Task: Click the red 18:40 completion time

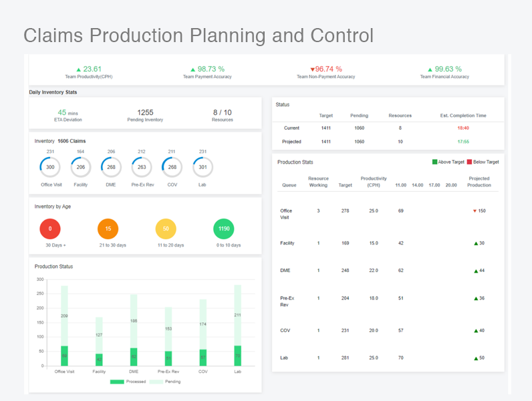Action: tap(463, 128)
